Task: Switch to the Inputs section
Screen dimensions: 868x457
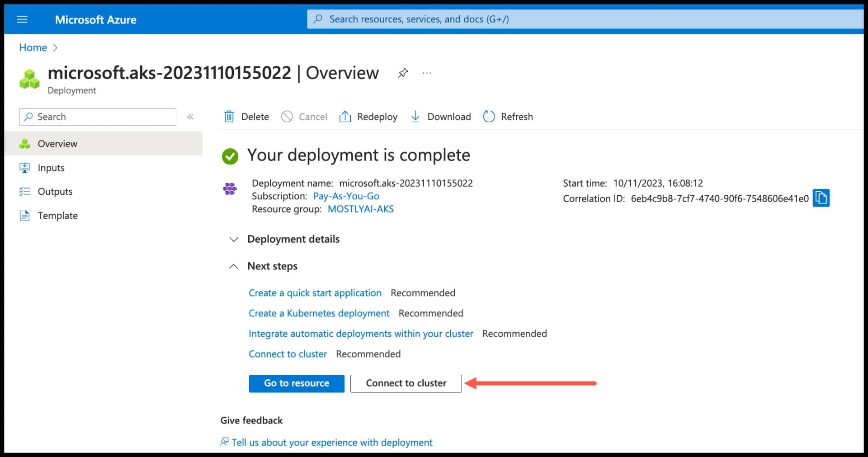Action: 51,168
